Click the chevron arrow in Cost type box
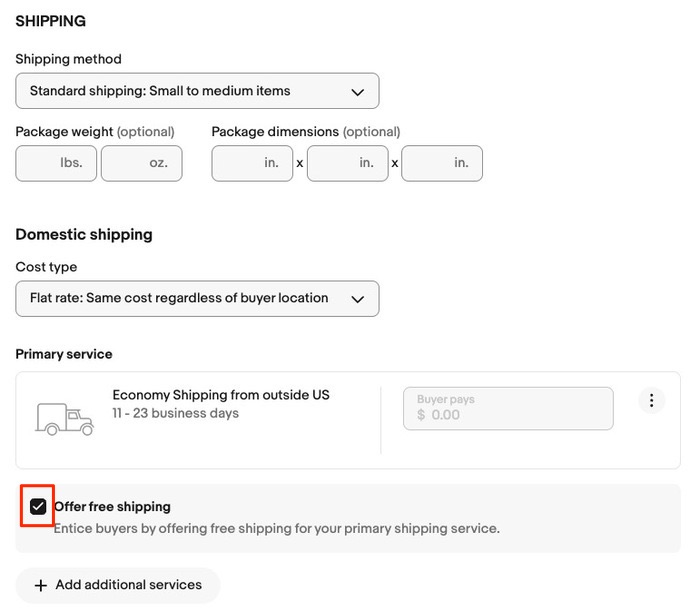 coord(358,298)
